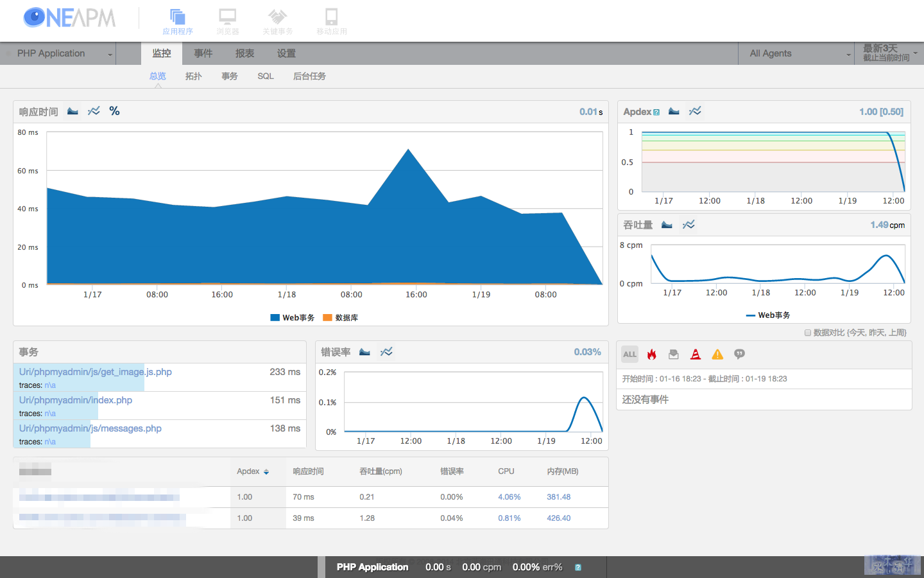Screen dimensions: 924x578
Task: Sort table by 吞吐量(cpm) column header
Action: (x=381, y=471)
